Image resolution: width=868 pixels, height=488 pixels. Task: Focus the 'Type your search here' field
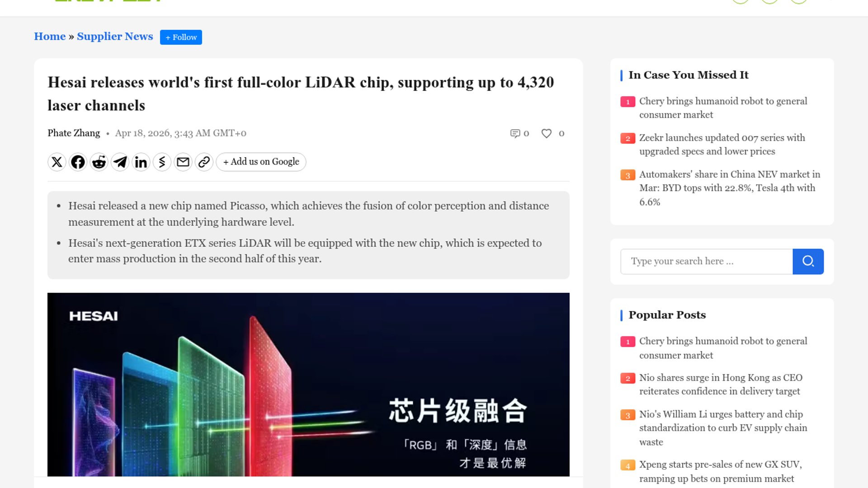[706, 261]
